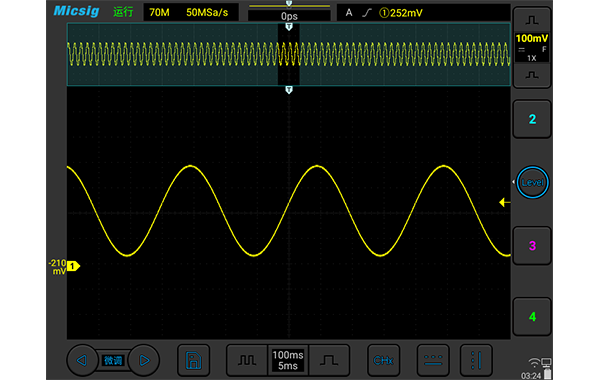Decrease vertical scale below 100mV

[x=532, y=75]
